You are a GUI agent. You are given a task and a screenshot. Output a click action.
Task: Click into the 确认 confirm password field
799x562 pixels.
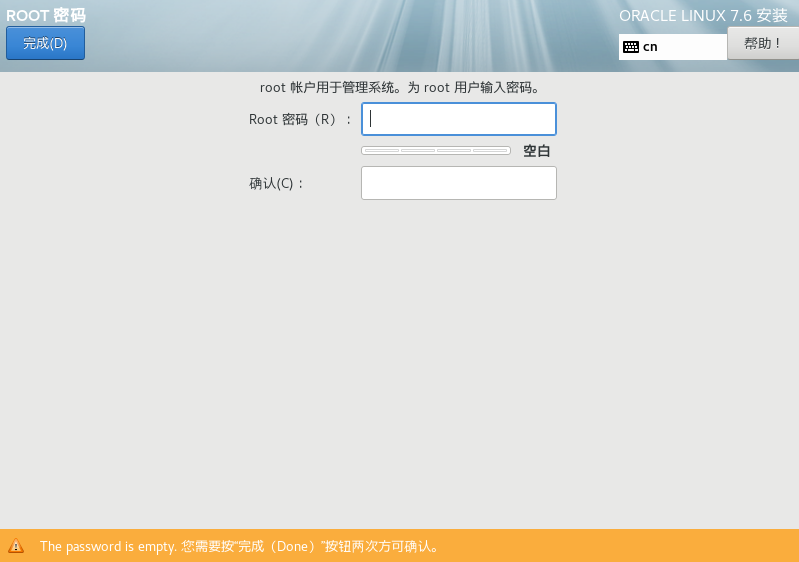click(458, 183)
